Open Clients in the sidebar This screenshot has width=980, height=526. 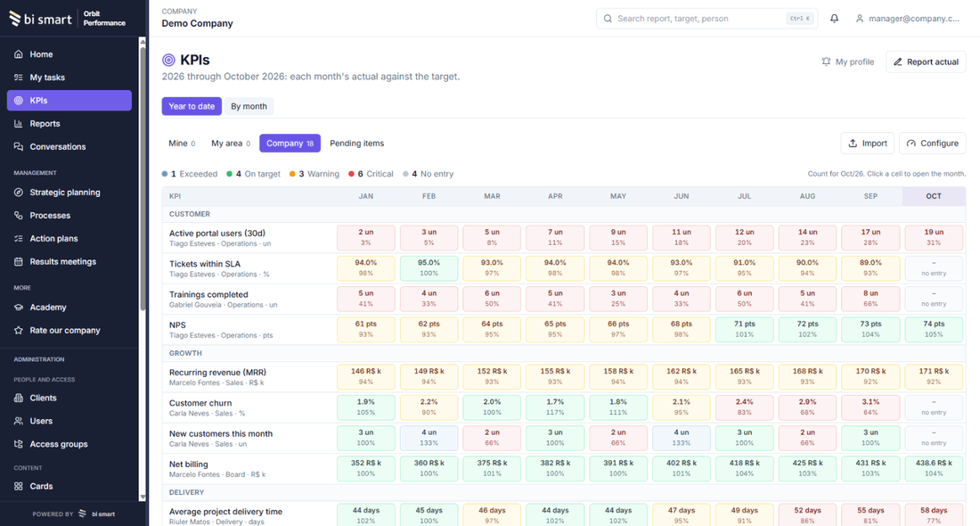(69, 399)
